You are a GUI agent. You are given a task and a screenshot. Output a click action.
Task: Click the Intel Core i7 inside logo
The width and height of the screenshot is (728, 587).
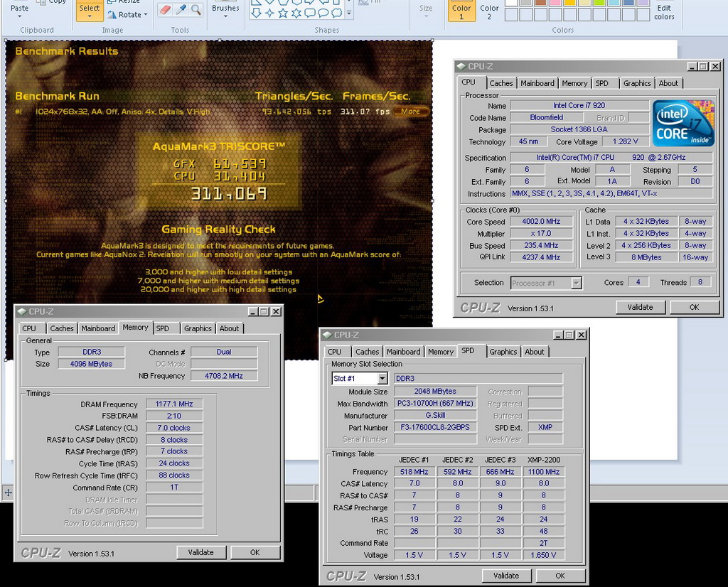pos(683,123)
